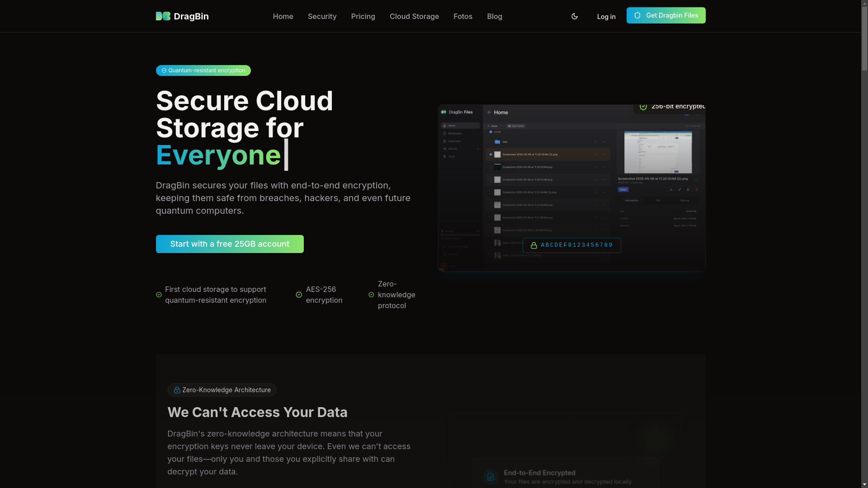Open the Fotos nav item
This screenshot has height=488, width=868.
point(462,16)
